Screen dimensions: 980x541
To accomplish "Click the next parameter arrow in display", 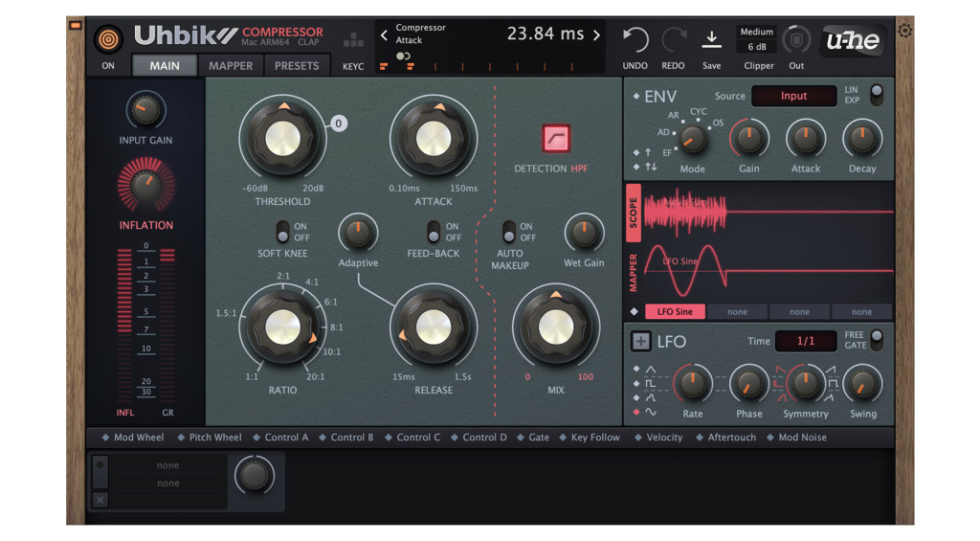I will click(x=596, y=35).
